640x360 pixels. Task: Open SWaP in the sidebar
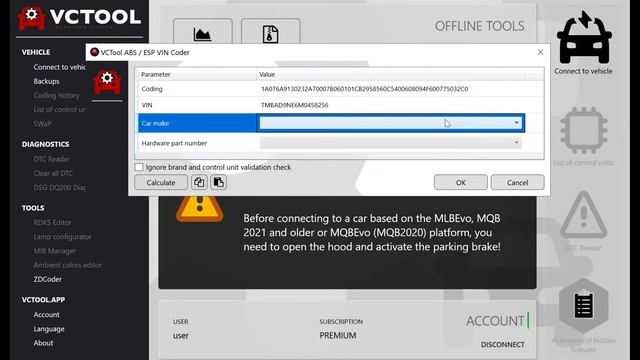[42, 124]
